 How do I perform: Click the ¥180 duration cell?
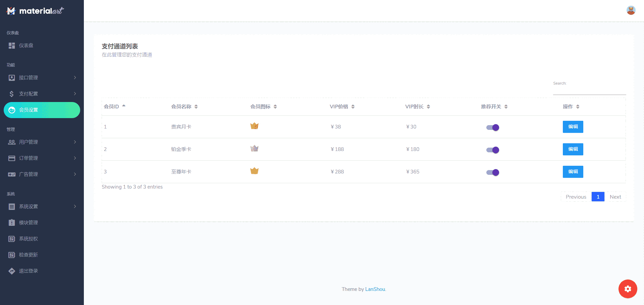(x=413, y=149)
